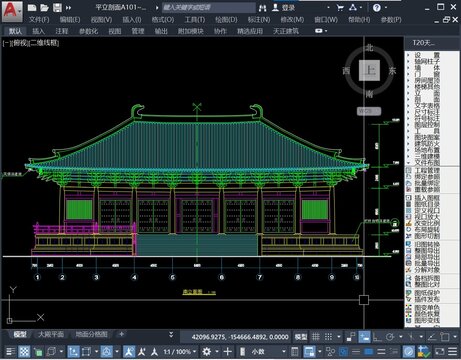461x360 pixels.
Task: Collapse the 文件布图 category in T20 sidebar
Action: [423, 163]
